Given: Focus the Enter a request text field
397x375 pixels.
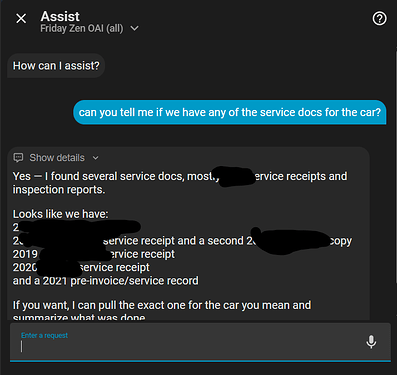Looking at the screenshot, I should (x=200, y=342).
